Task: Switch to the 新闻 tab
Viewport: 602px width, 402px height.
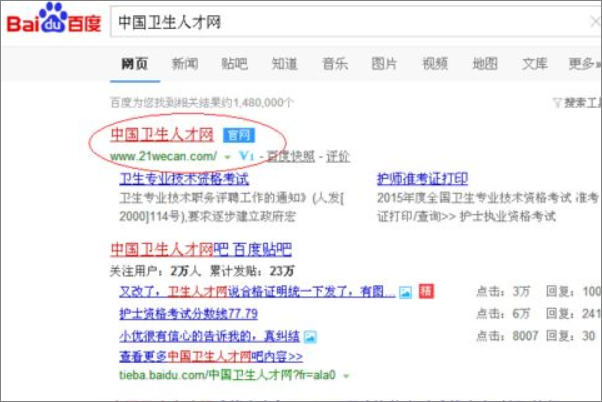Action: click(x=185, y=64)
